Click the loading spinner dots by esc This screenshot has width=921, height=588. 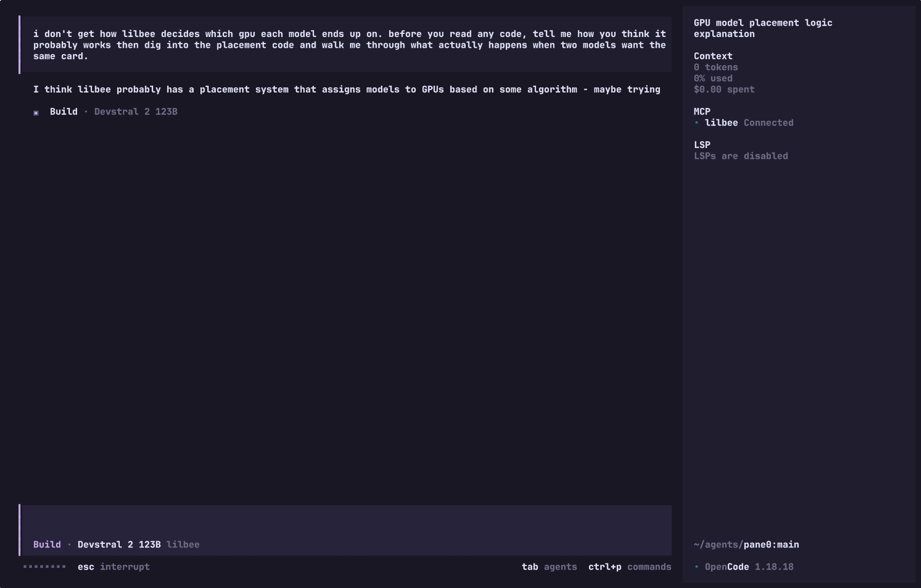pos(44,567)
